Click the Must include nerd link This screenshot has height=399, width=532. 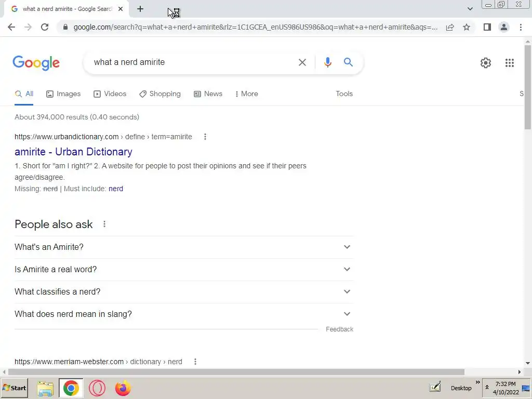pos(116,189)
